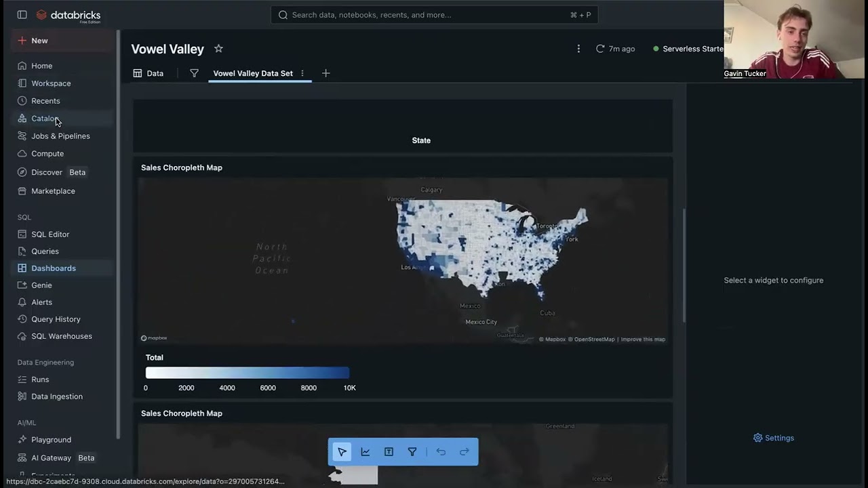Click Improve this map link
Viewport: 868px width, 488px height.
point(643,340)
